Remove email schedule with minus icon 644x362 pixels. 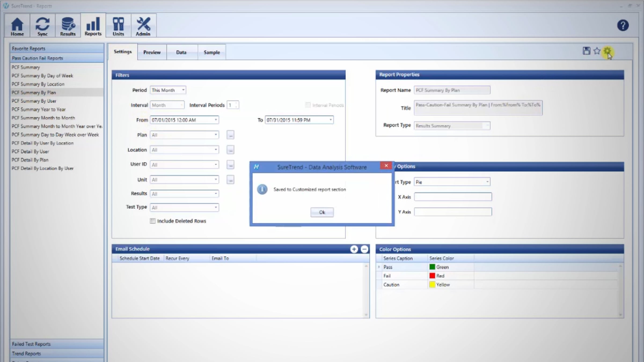(x=364, y=249)
